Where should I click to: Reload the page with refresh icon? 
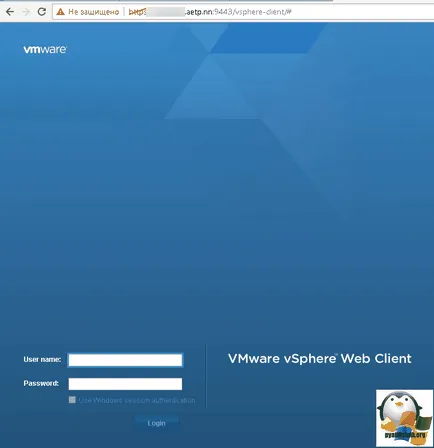(x=42, y=12)
